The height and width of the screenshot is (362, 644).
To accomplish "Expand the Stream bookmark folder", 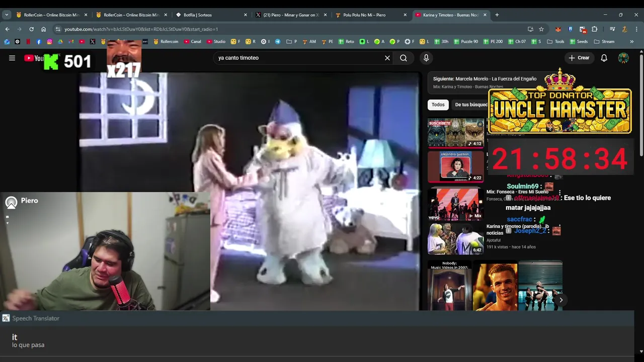I will click(604, 42).
